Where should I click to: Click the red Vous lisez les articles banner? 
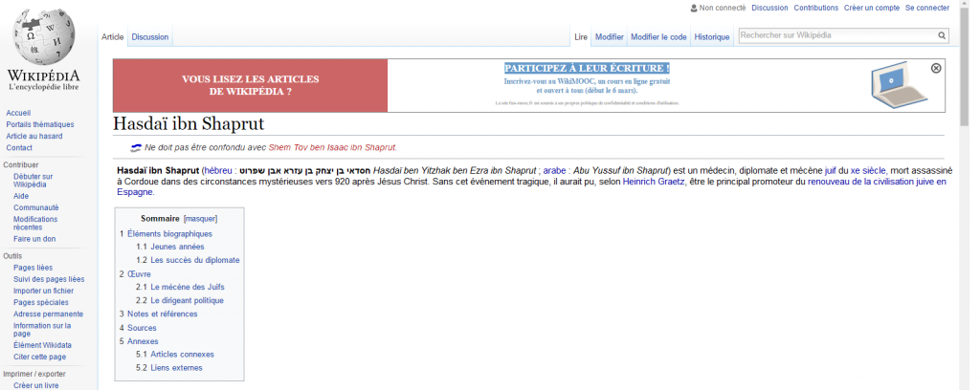pos(250,85)
